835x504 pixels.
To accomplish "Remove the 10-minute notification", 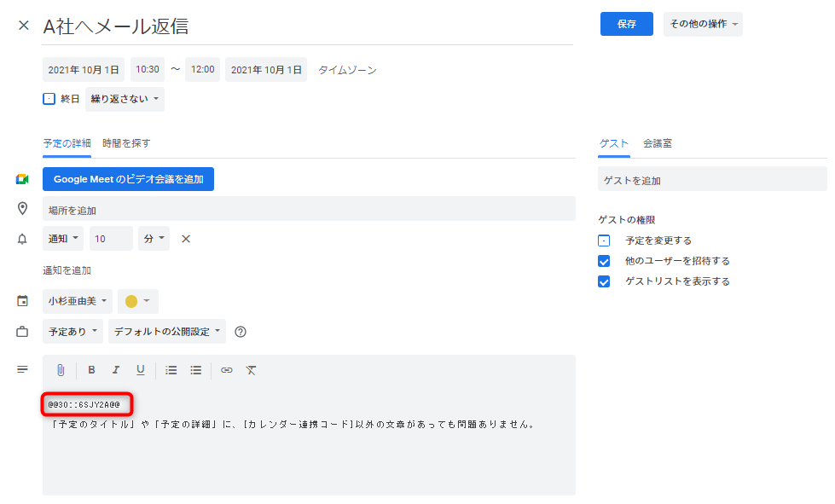I will coord(186,239).
